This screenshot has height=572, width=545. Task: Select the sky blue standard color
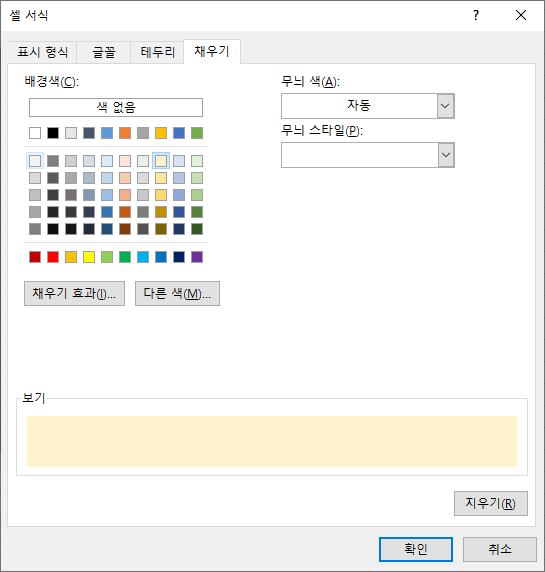tap(143, 257)
